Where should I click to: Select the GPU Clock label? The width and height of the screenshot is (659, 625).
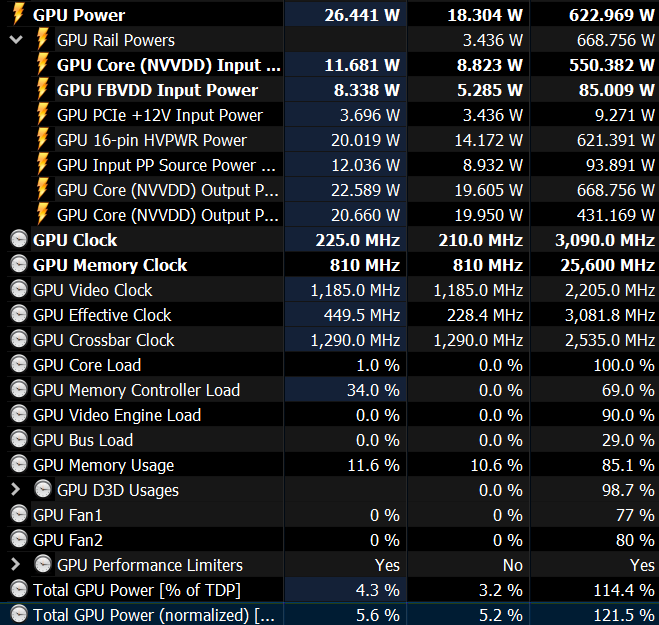(75, 240)
